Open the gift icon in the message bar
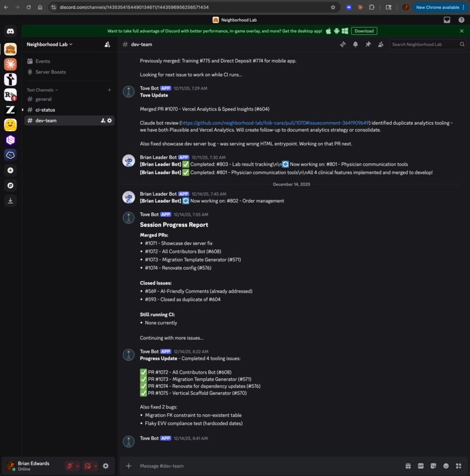470x476 pixels. [x=408, y=466]
